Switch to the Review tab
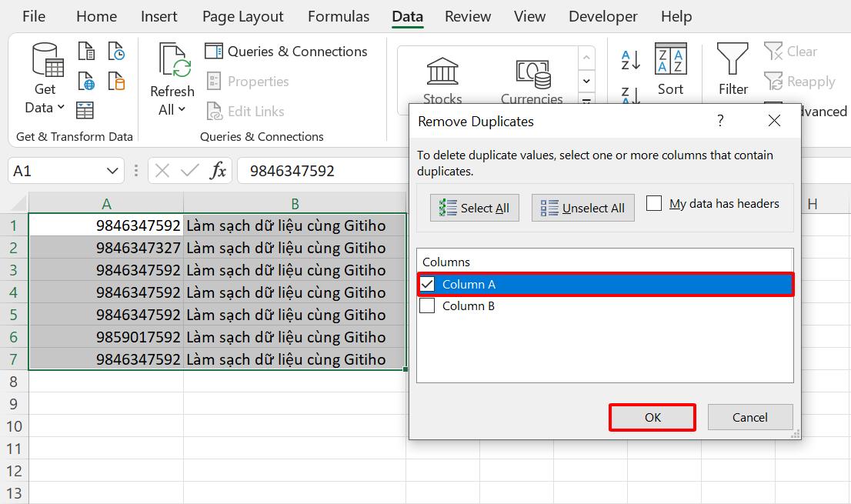This screenshot has width=851, height=504. pos(468,16)
